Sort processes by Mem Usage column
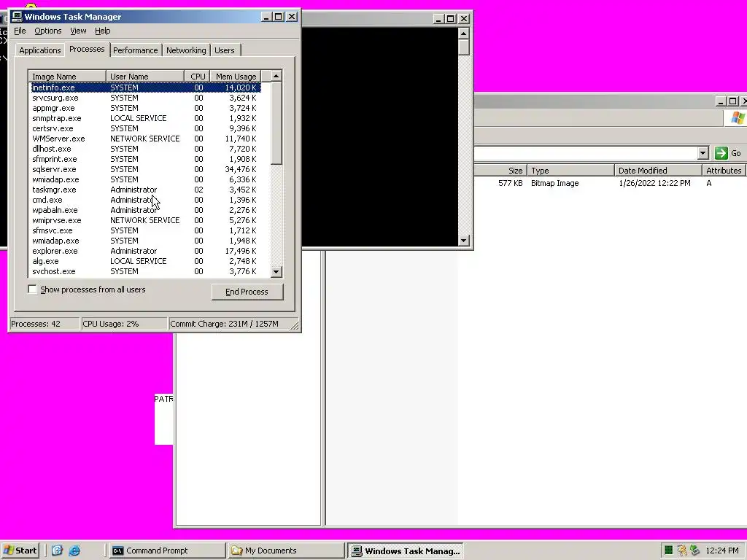Image resolution: width=747 pixels, height=560 pixels. point(236,76)
